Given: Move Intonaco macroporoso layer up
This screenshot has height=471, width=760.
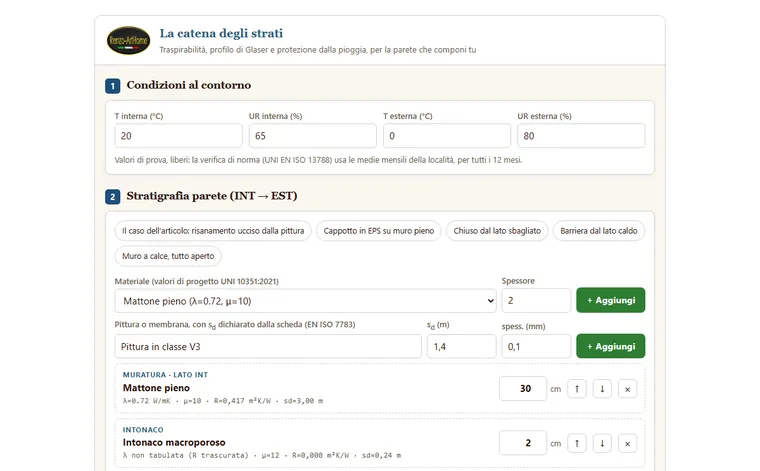Looking at the screenshot, I should [x=577, y=443].
